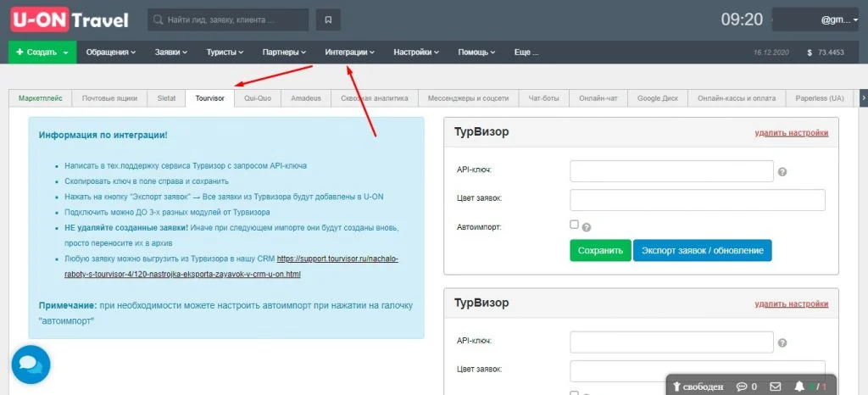The height and width of the screenshot is (395, 868).
Task: Open the Создать dropdown
Action: (x=42, y=53)
